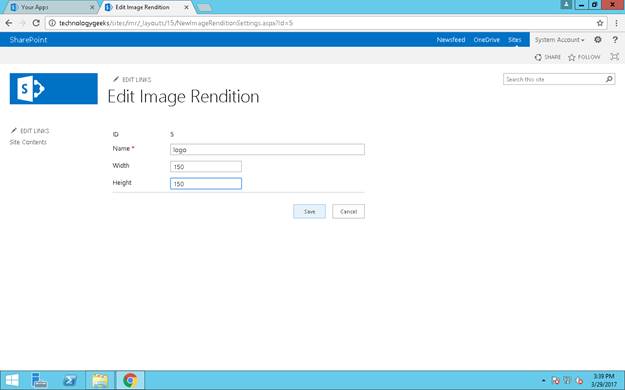
Task: Open File Explorer from taskbar
Action: click(x=100, y=380)
